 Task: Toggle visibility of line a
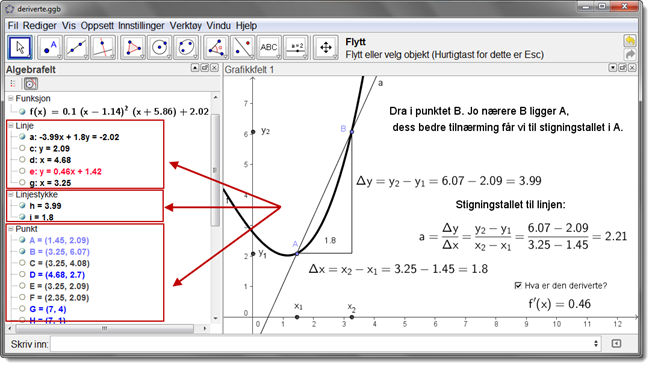click(x=22, y=136)
